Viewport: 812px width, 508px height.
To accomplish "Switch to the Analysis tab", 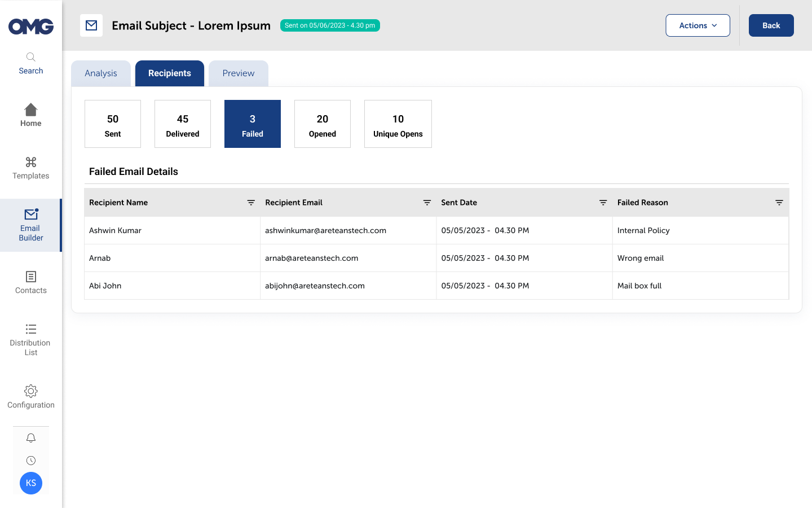I will 101,73.
